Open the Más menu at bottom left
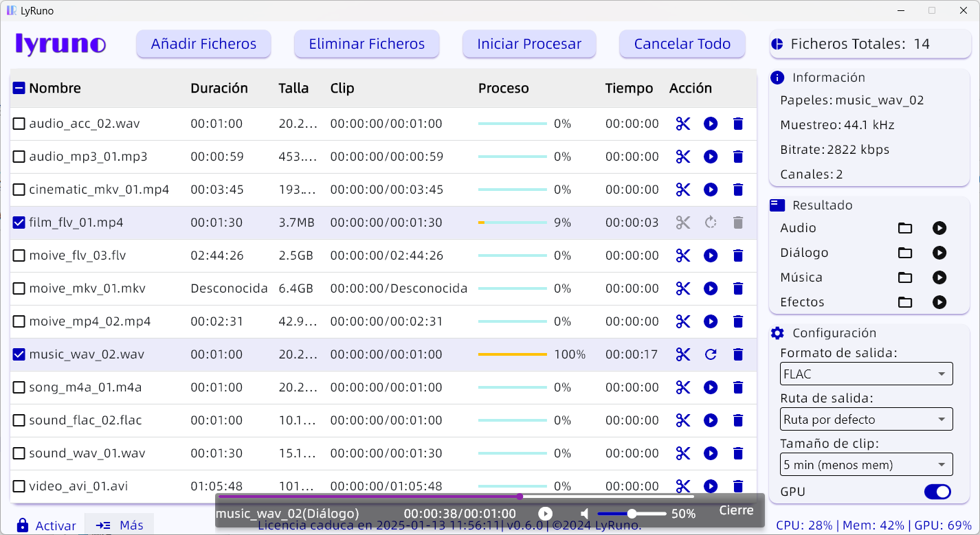 point(119,525)
